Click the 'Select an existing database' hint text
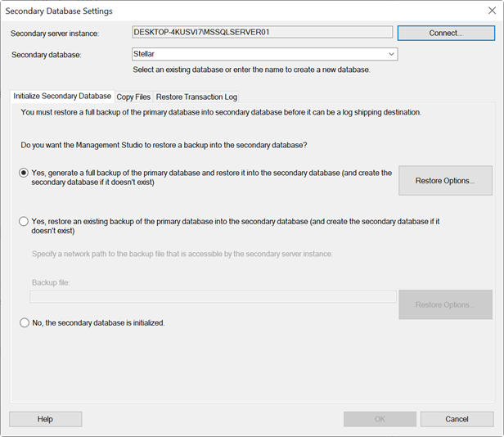504x437 pixels. [x=252, y=70]
